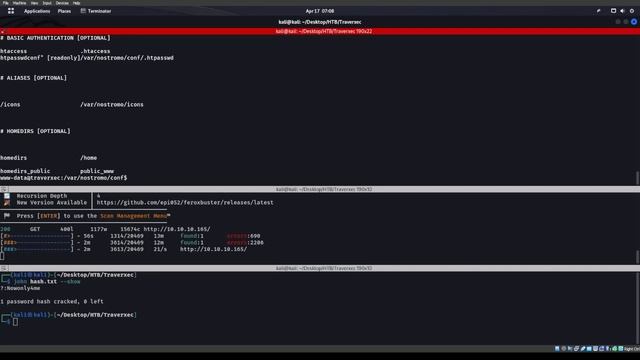The width and height of the screenshot is (640, 360).
Task: Click the feroxbuster releases GitHub link
Action: (185, 202)
